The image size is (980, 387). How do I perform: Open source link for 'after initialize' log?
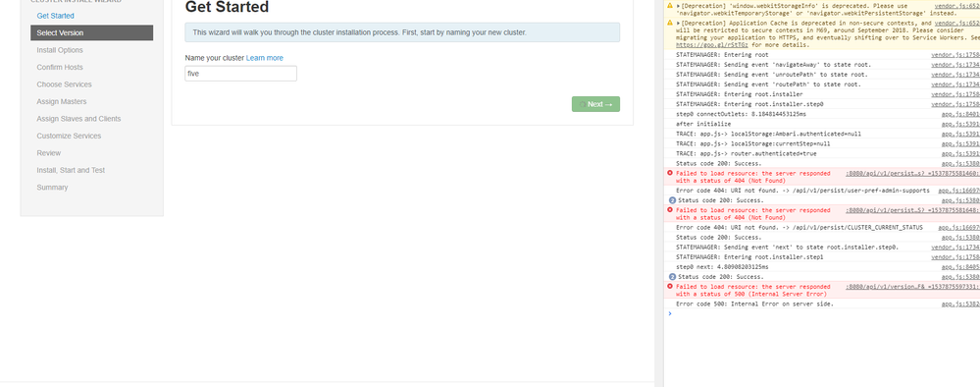click(x=960, y=124)
